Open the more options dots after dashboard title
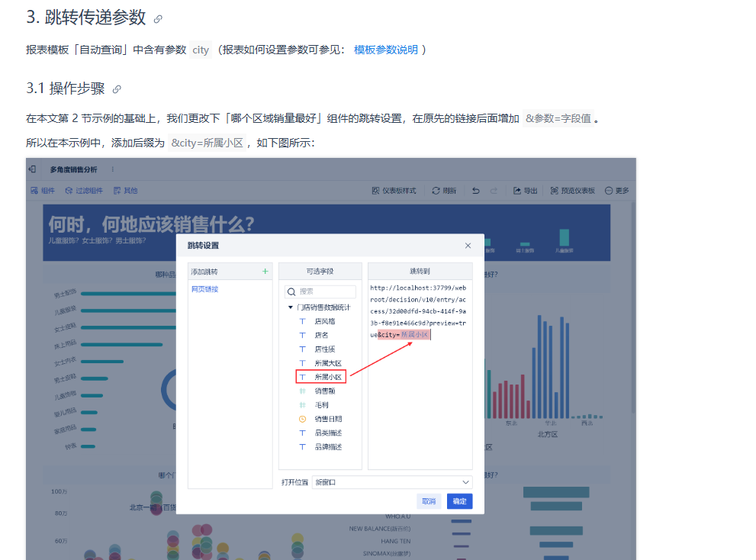 pyautogui.click(x=113, y=169)
